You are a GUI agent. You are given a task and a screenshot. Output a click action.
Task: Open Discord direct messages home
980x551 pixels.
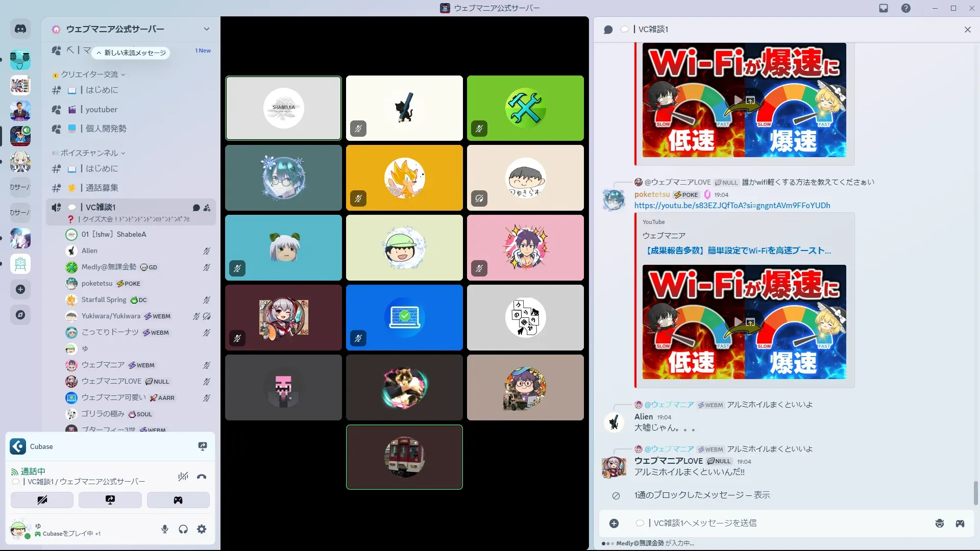pyautogui.click(x=20, y=29)
